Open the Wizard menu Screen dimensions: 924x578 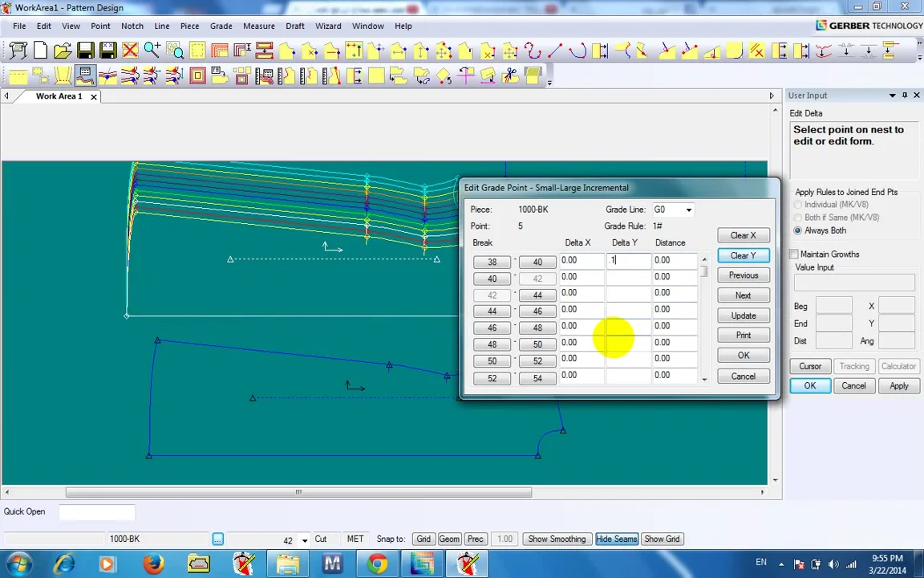click(x=328, y=26)
